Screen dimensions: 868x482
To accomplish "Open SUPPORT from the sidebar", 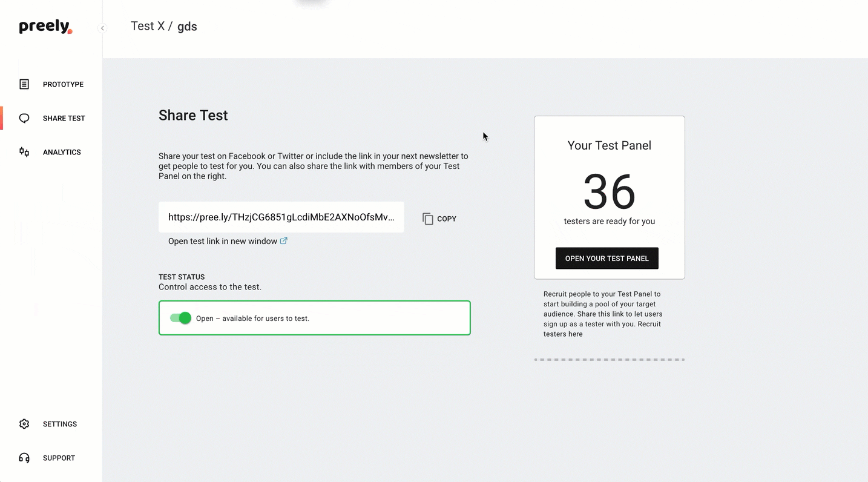I will [59, 458].
